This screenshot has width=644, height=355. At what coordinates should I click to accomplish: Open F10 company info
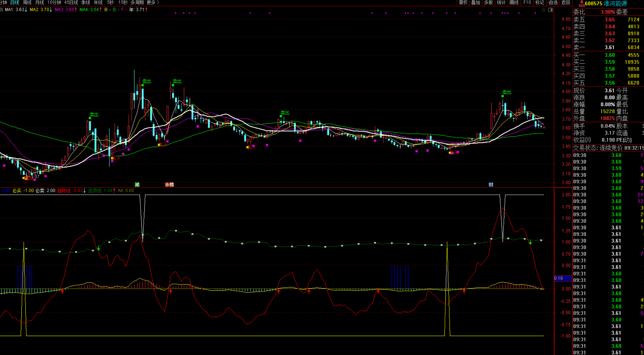[x=527, y=3]
